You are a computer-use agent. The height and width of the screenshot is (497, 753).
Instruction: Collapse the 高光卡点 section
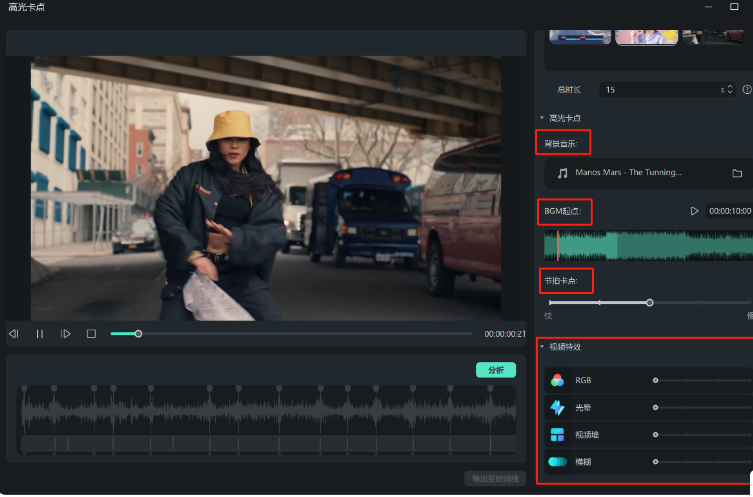542,118
